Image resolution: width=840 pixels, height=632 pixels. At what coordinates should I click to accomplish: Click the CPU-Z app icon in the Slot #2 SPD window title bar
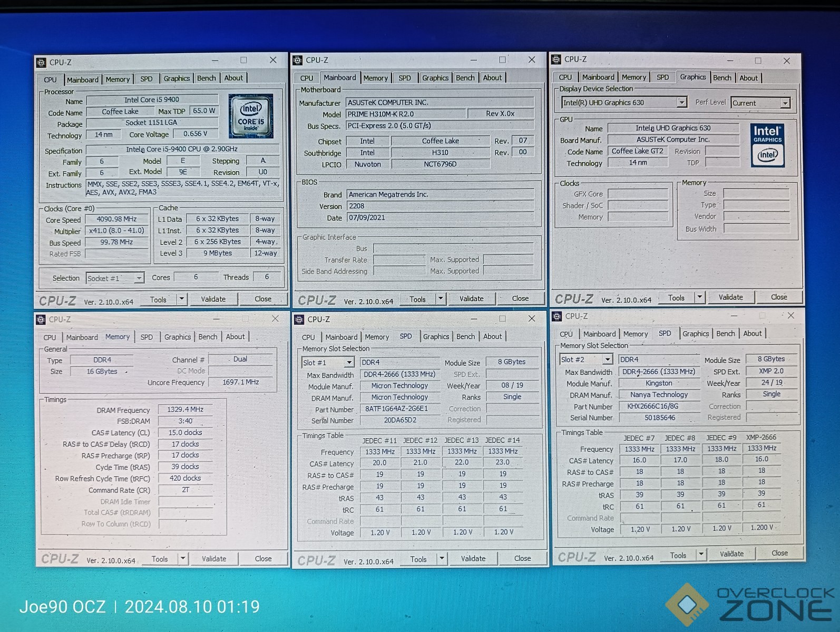tap(557, 317)
